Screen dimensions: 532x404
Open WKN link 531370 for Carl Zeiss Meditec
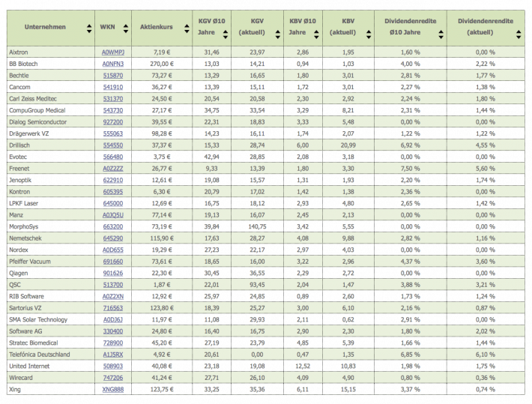(113, 99)
